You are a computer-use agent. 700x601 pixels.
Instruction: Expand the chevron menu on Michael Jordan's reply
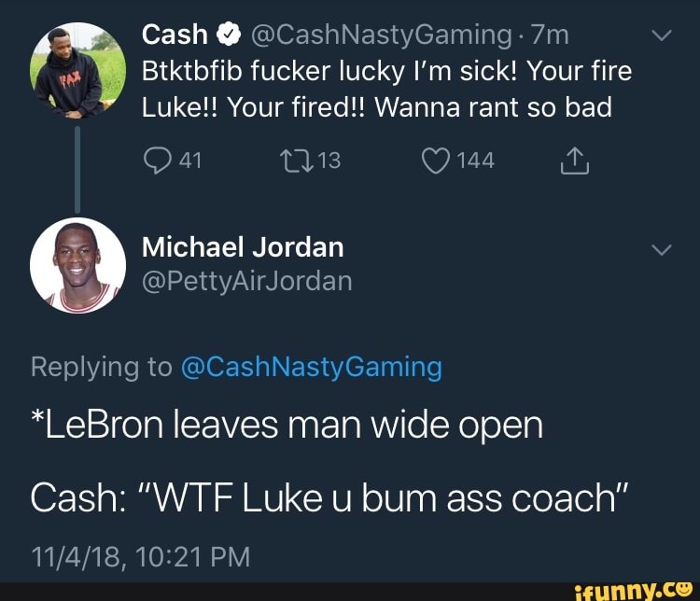pyautogui.click(x=662, y=249)
